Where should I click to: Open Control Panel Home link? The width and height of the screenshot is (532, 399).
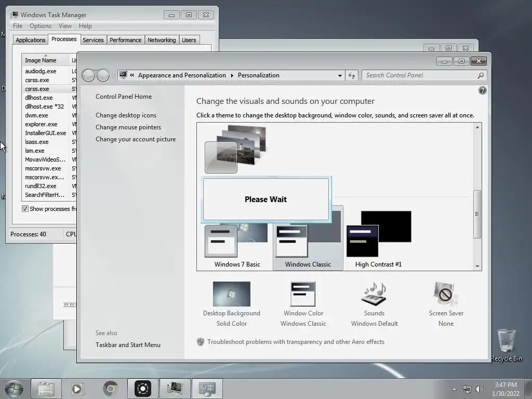124,96
